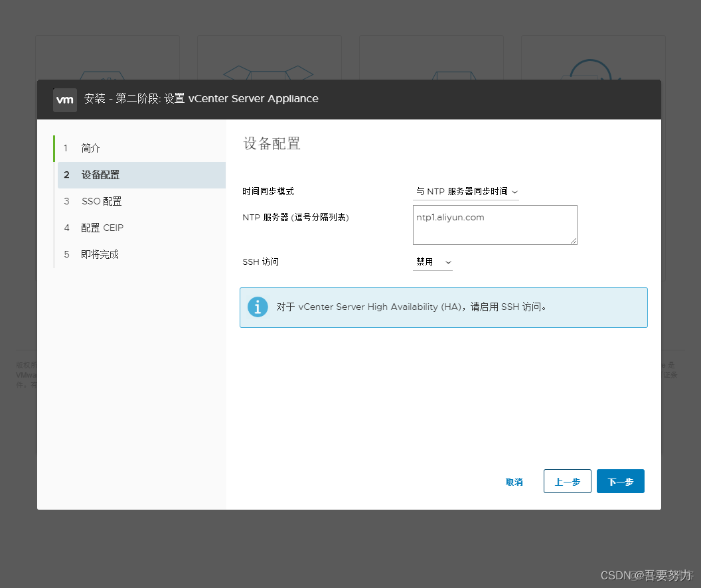Click the 下一步 next button
Image resolution: width=701 pixels, height=588 pixels.
tap(621, 482)
